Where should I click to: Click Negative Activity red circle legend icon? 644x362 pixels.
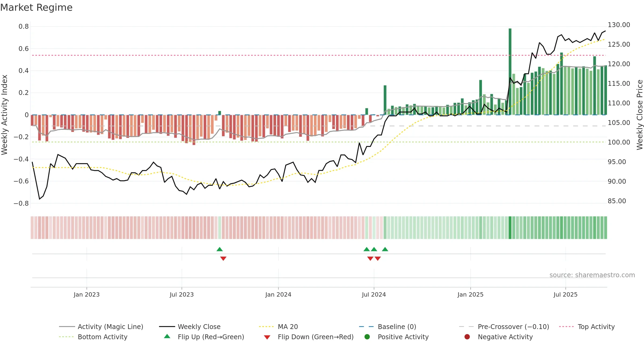pos(467,337)
